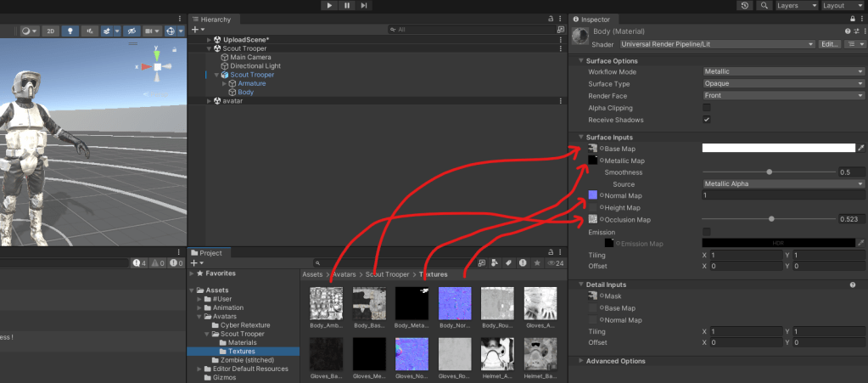
Task: Select the Body_Nor... texture thumbnail
Action: pos(455,304)
